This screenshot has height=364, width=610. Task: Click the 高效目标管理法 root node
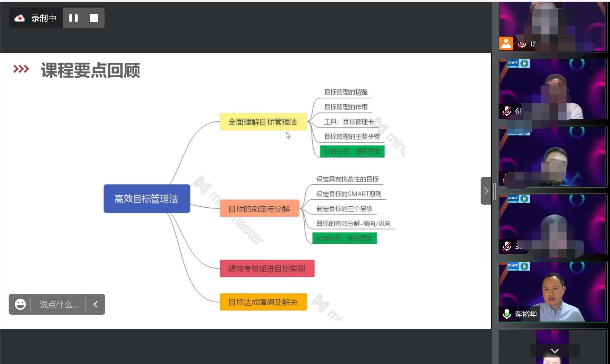point(147,199)
